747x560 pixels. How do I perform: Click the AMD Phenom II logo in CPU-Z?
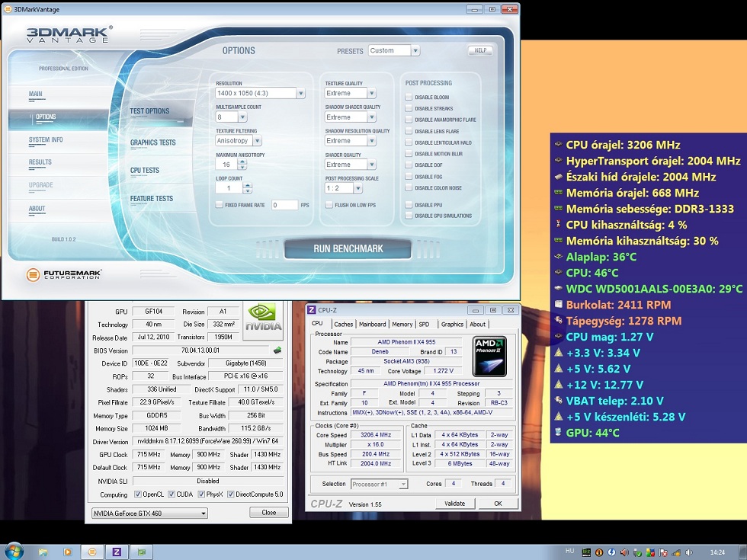point(489,357)
